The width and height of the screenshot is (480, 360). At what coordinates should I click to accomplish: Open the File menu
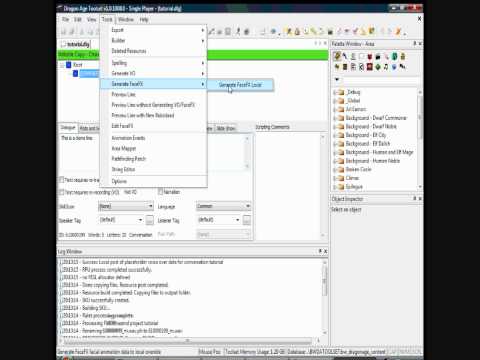(65, 19)
